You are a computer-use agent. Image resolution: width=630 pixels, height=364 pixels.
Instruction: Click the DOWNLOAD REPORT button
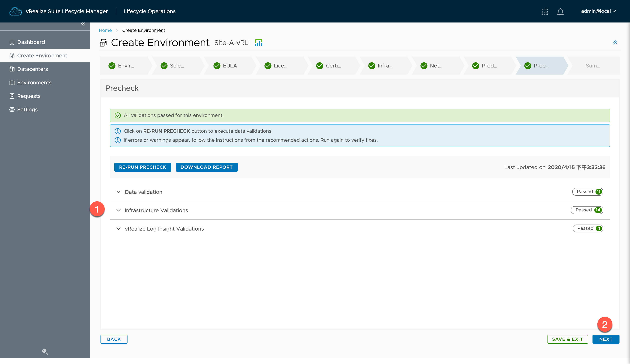[206, 167]
